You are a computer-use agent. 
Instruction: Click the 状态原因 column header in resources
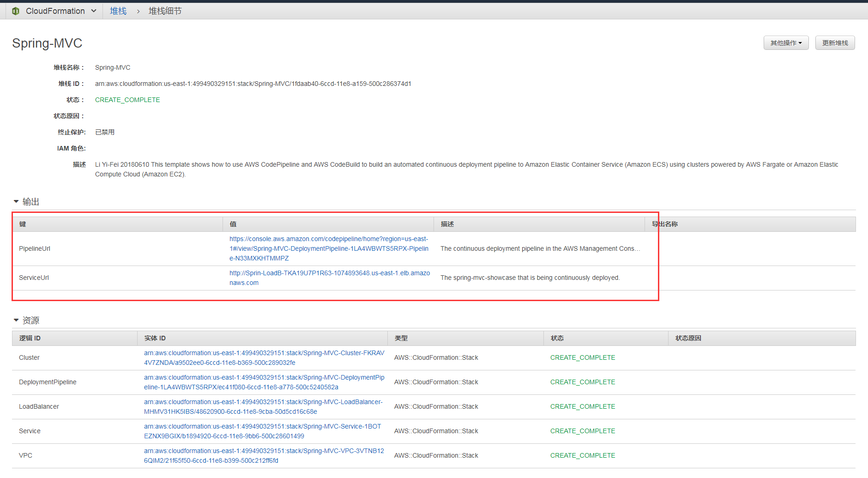[x=762, y=338]
